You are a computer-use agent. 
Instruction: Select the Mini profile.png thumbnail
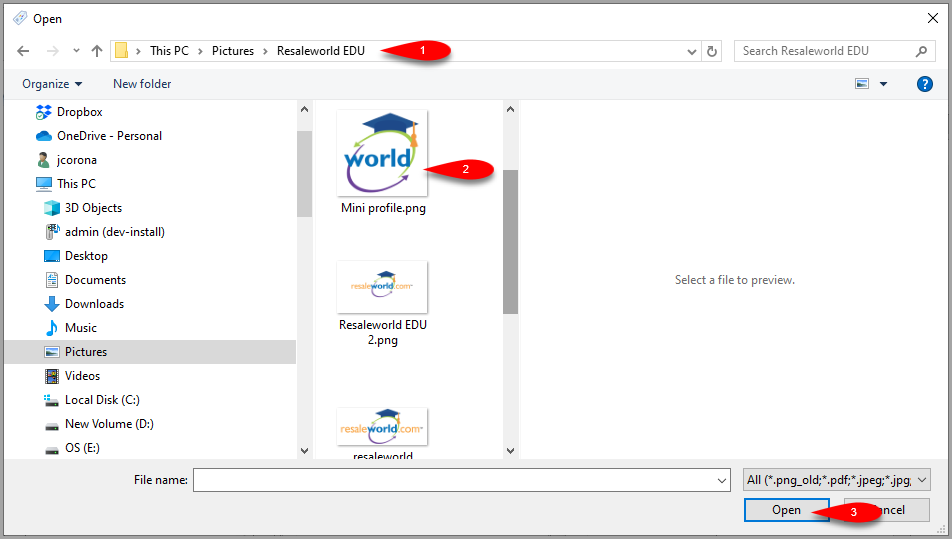pos(382,153)
